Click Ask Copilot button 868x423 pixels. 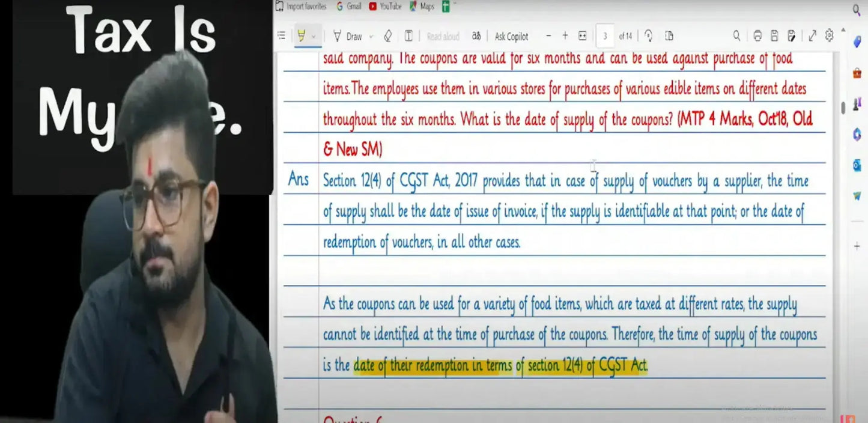pos(511,37)
